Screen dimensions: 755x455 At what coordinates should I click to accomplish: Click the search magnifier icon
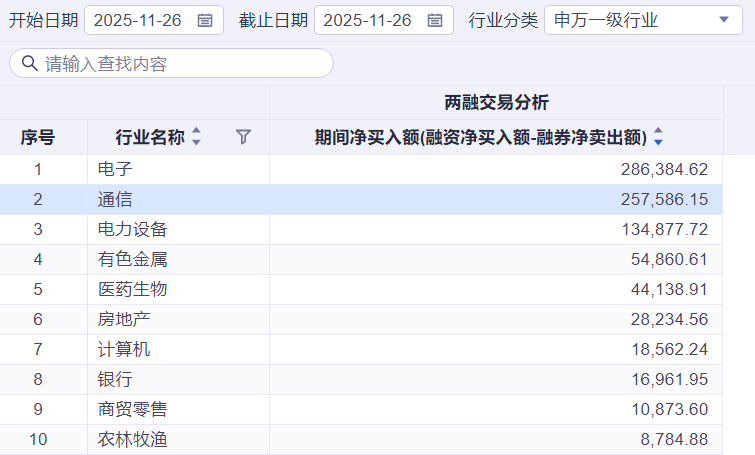pos(30,63)
